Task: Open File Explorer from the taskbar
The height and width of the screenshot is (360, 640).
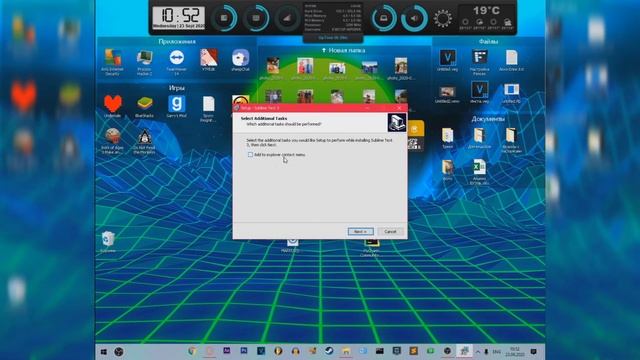Action: point(346,351)
